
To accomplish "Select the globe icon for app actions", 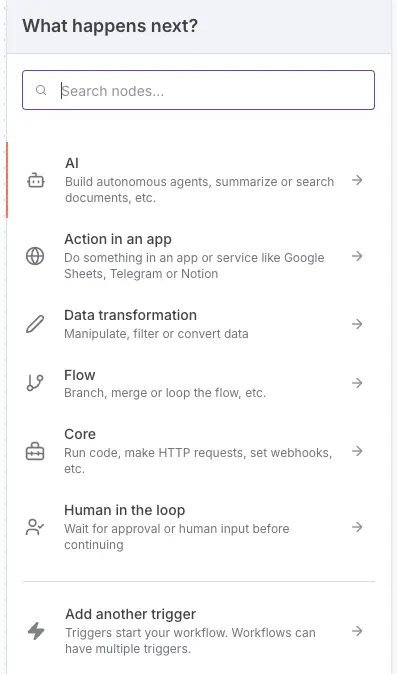I will coord(35,256).
